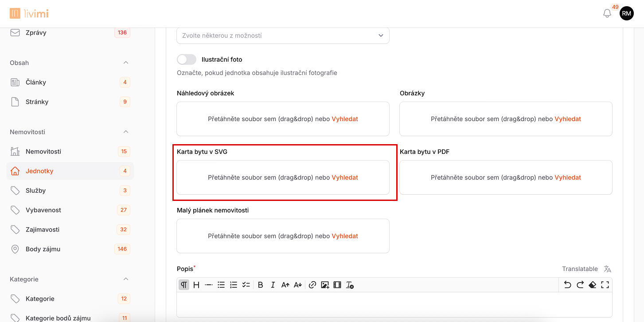Collapse the Obsah sidebar section
This screenshot has width=644, height=322.
tap(126, 63)
